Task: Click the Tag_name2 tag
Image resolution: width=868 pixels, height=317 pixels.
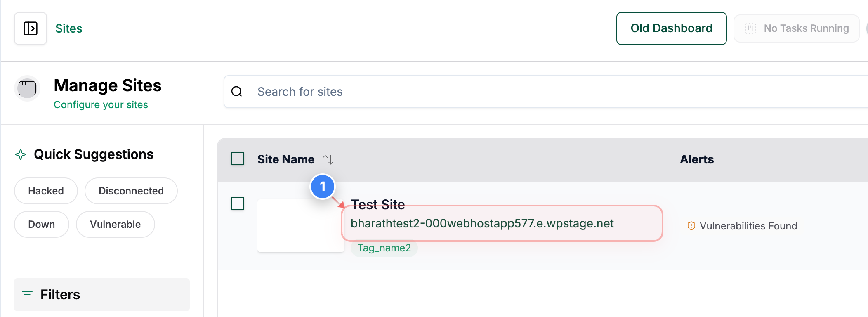Action: coord(384,248)
